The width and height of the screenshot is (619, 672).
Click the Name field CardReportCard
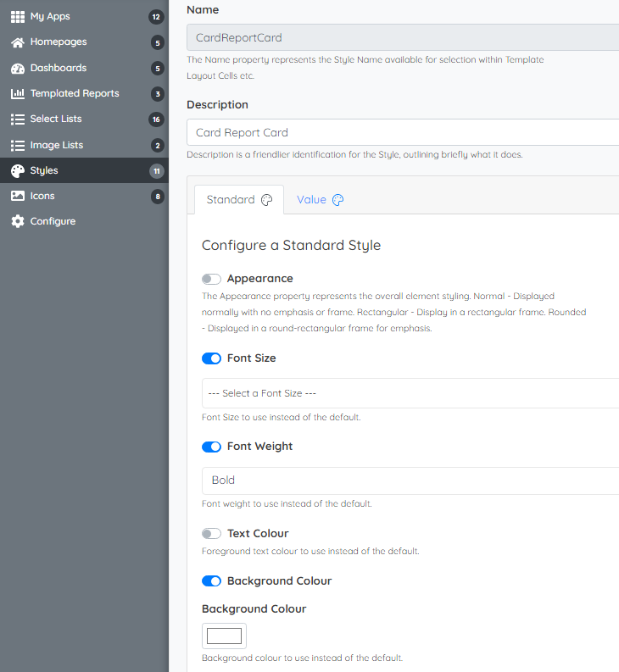point(403,38)
